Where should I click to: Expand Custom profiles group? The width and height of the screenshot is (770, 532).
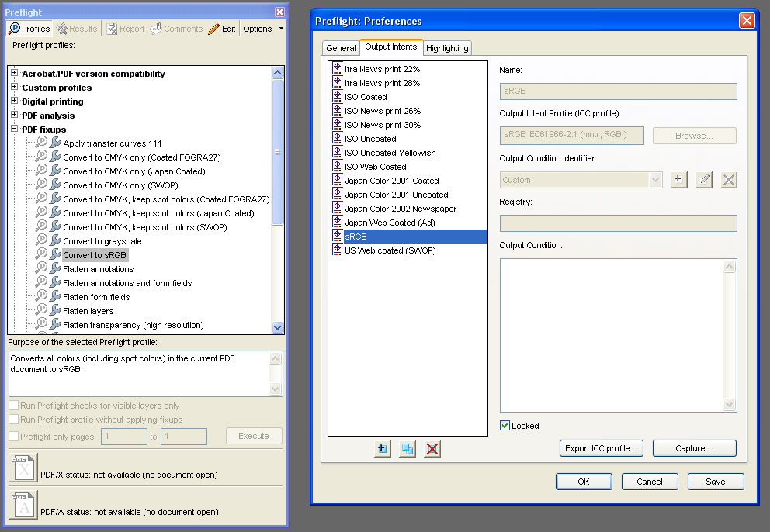click(14, 86)
